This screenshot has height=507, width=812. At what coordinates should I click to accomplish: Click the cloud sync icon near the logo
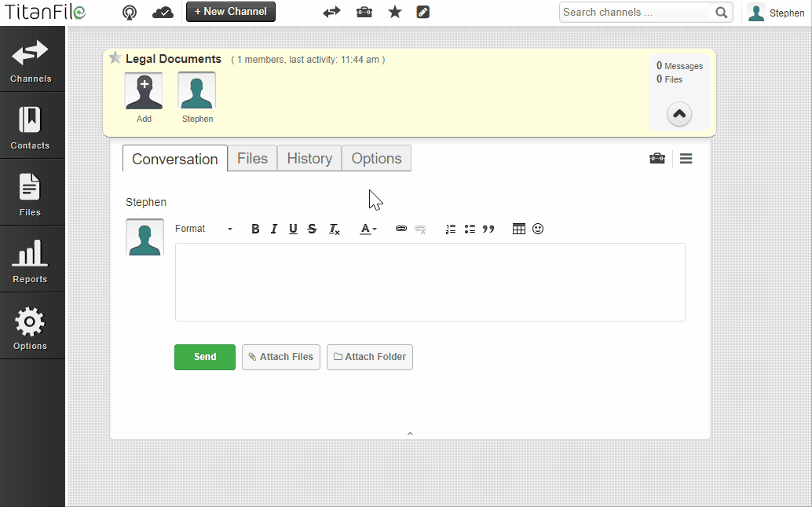(x=163, y=12)
